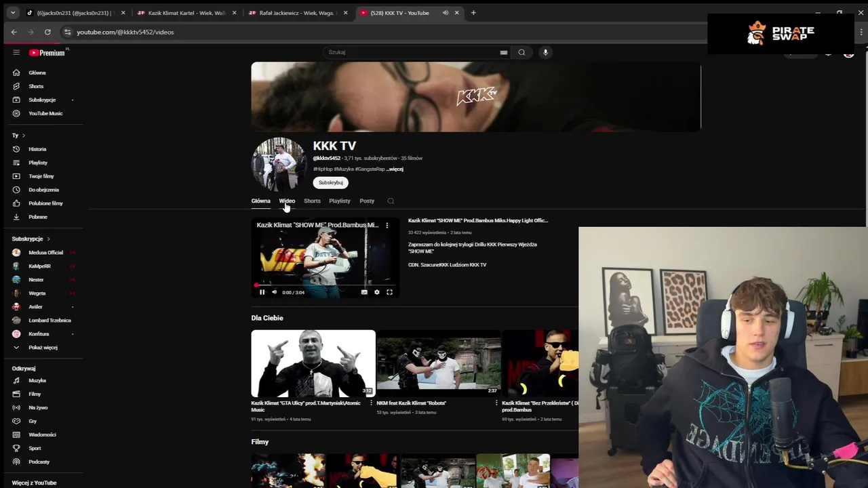The width and height of the screenshot is (868, 488).
Task: Open Do obejrzenia watch later list
Action: (43, 190)
